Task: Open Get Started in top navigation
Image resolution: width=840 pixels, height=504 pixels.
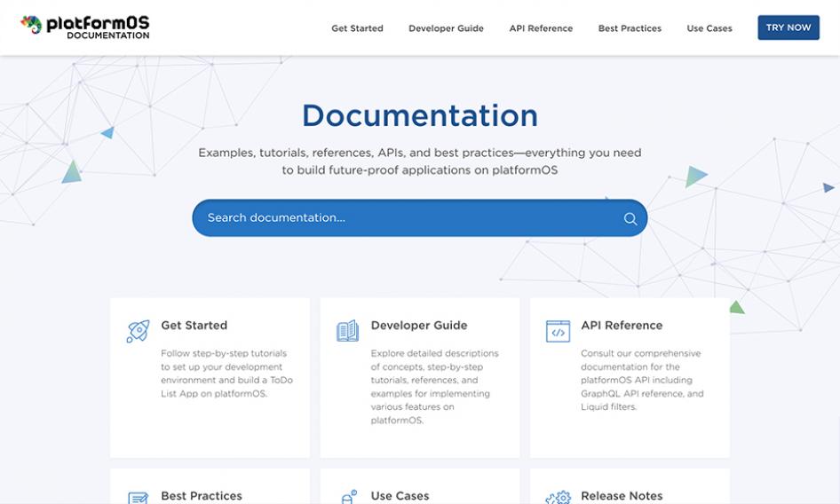Action: (357, 28)
